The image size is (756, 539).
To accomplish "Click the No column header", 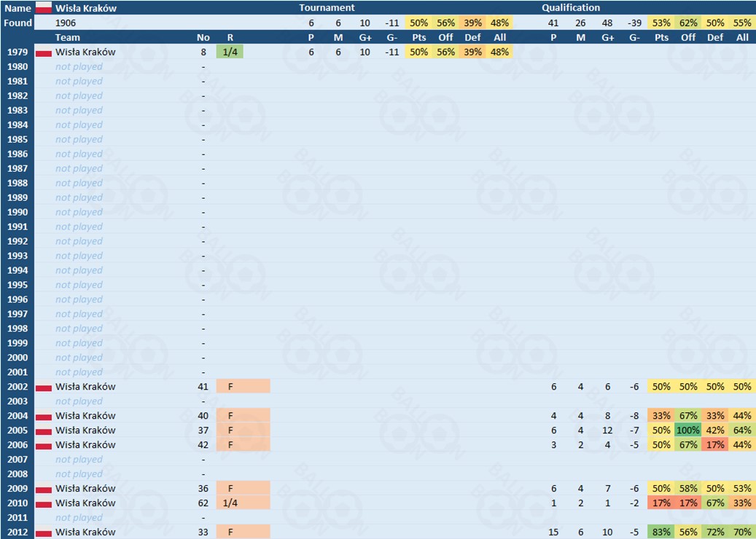I will (x=203, y=37).
